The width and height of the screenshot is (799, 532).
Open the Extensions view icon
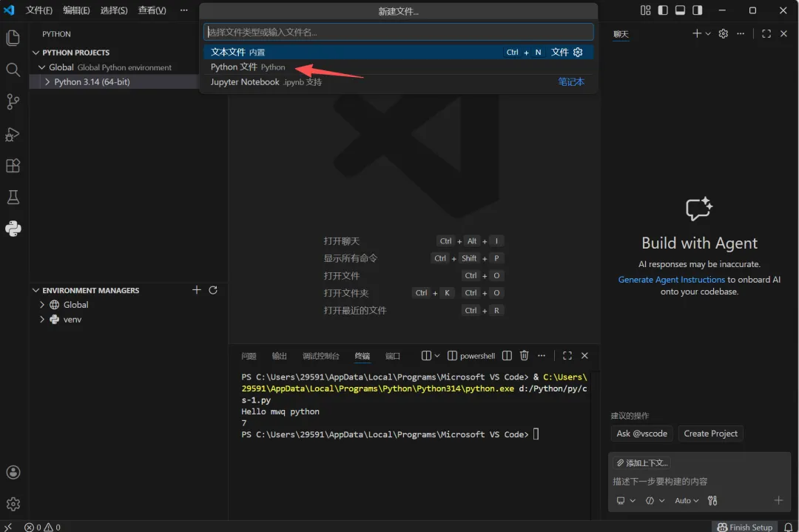click(13, 166)
